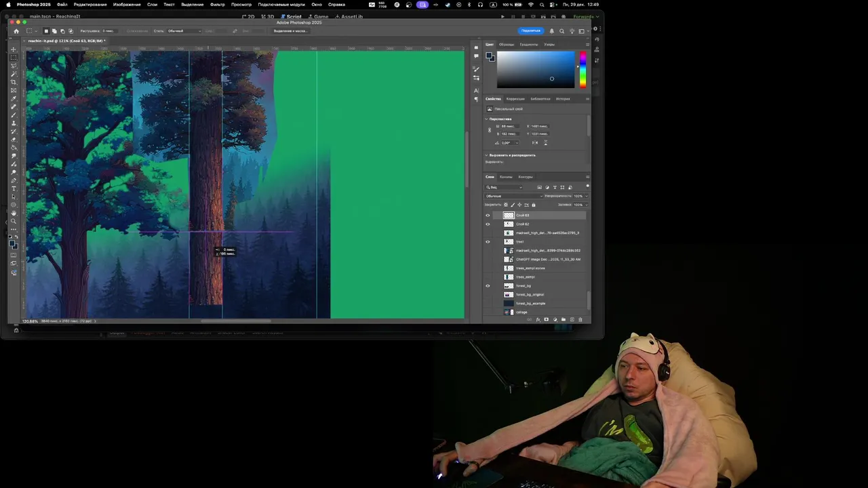868x488 pixels.
Task: Open the Opacity percentage dropdown arrow
Action: click(587, 196)
